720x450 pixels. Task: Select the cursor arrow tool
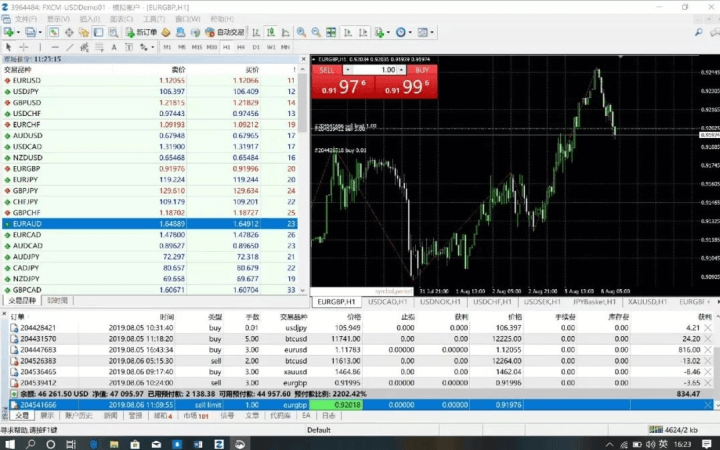8,47
